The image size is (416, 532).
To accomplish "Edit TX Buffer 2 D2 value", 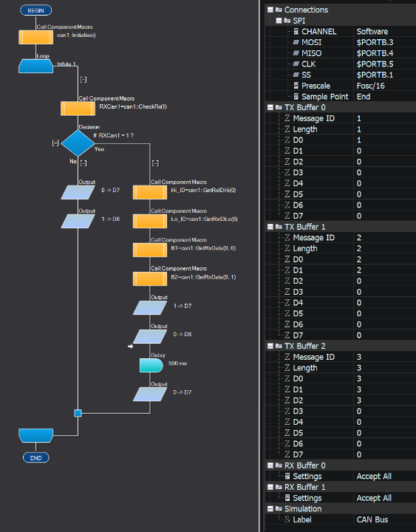I will click(x=385, y=400).
